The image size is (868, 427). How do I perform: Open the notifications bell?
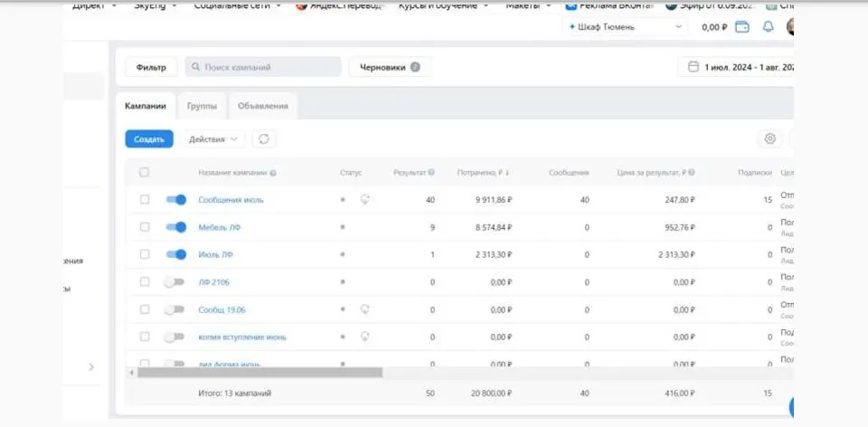click(768, 27)
